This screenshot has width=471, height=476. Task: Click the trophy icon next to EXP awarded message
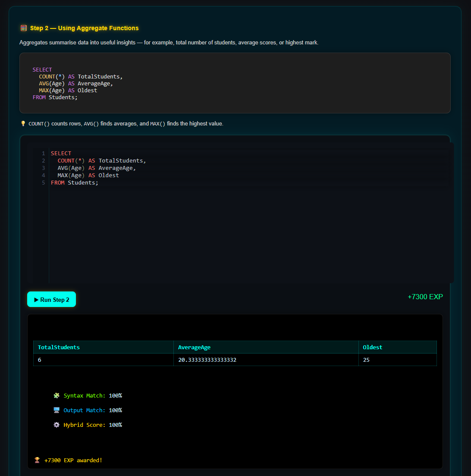click(37, 460)
